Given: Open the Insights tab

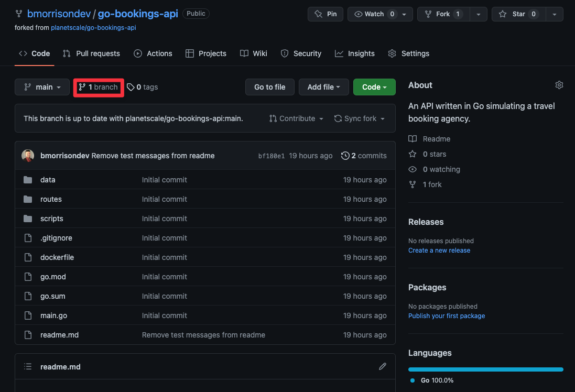Looking at the screenshot, I should (355, 53).
